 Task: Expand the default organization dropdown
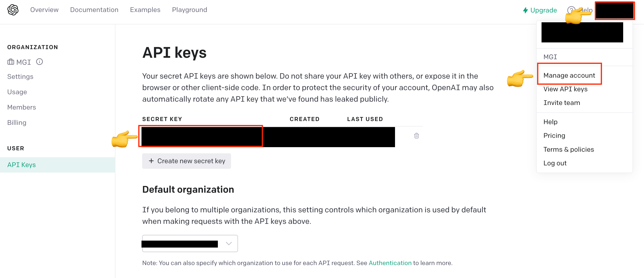click(x=228, y=243)
